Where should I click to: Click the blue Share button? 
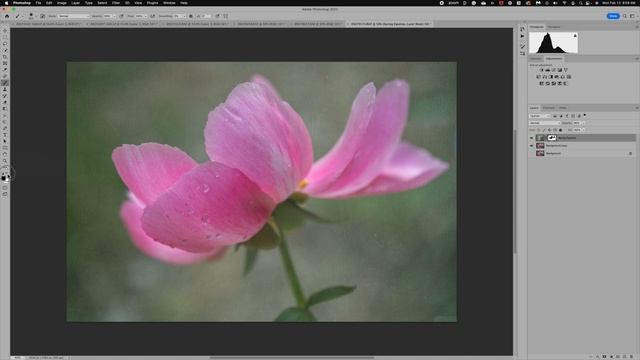coord(613,16)
